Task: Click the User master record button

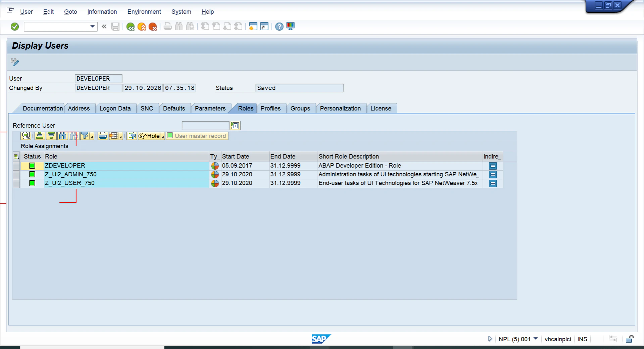Action: (197, 136)
